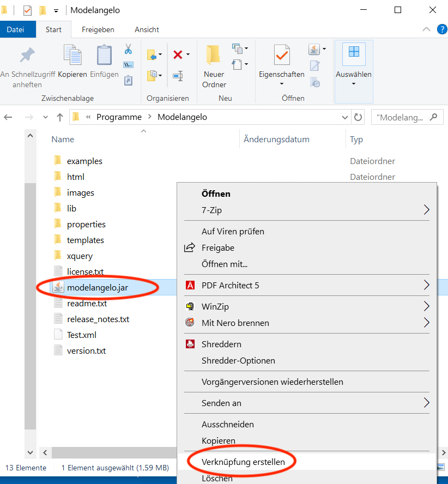Select the release_notes.txt file
Image resolution: width=448 pixels, height=484 pixels.
[x=98, y=319]
